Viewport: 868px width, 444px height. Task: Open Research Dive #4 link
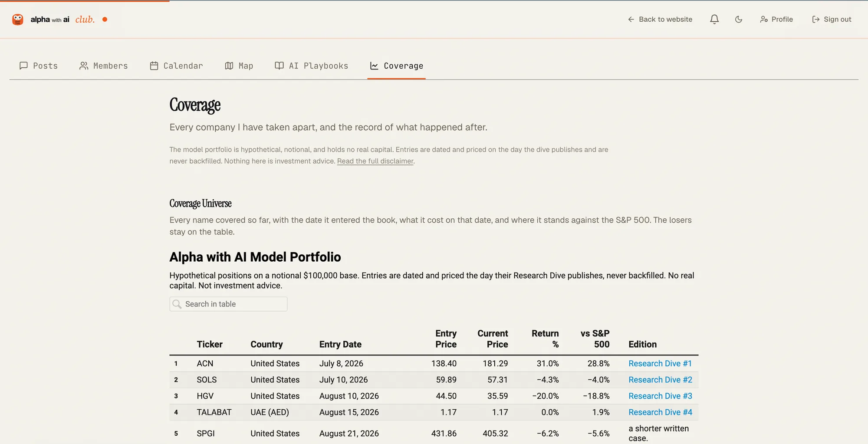[x=660, y=412]
